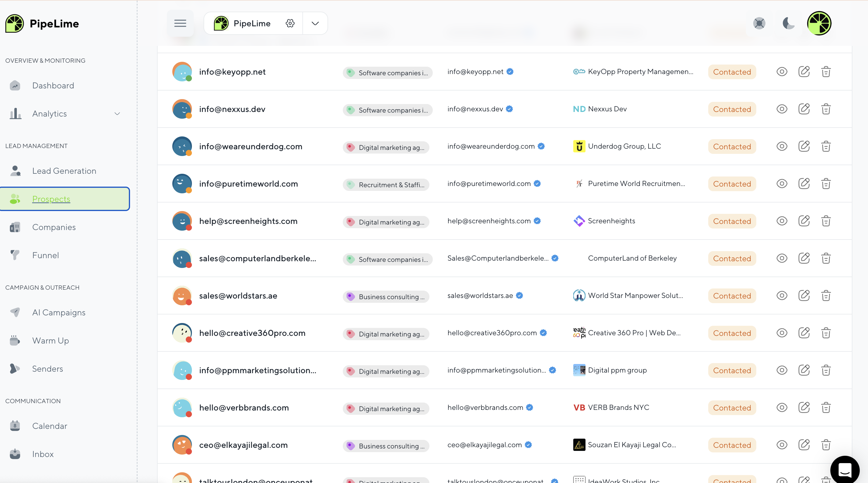868x483 pixels.
Task: Open AI Campaigns sidebar item
Action: click(x=59, y=313)
